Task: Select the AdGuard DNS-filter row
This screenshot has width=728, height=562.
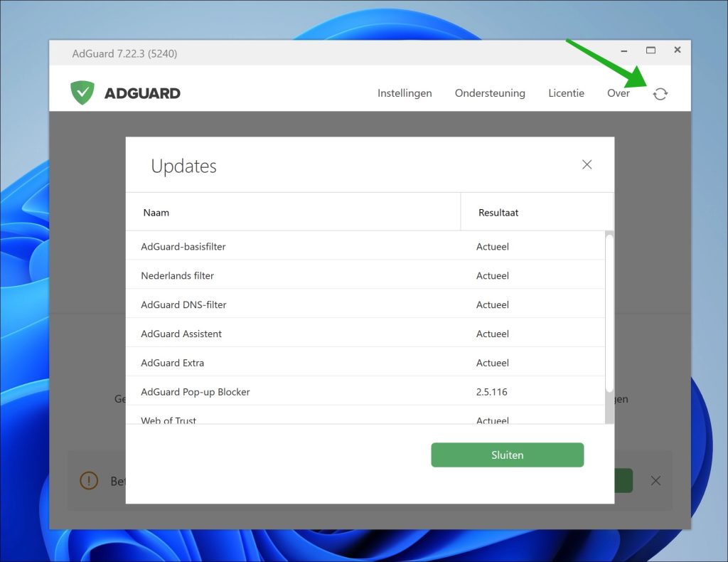Action: pyautogui.click(x=183, y=305)
